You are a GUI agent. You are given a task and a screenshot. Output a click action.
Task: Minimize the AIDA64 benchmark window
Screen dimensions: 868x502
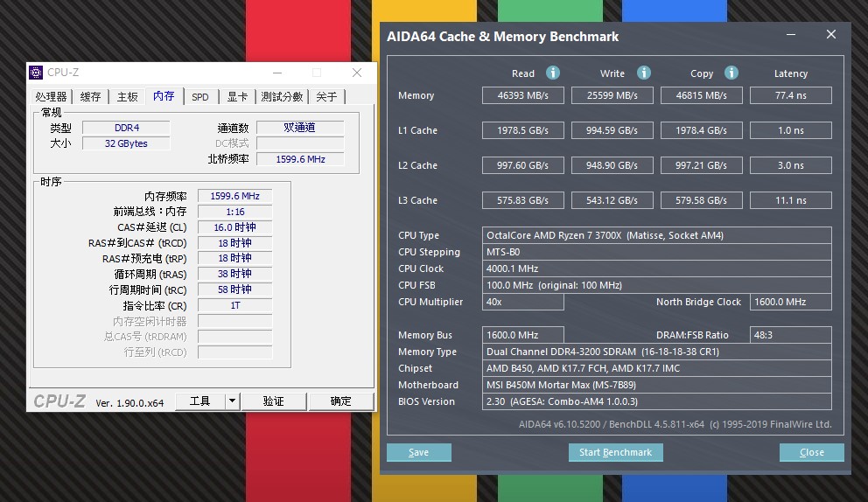click(x=791, y=34)
